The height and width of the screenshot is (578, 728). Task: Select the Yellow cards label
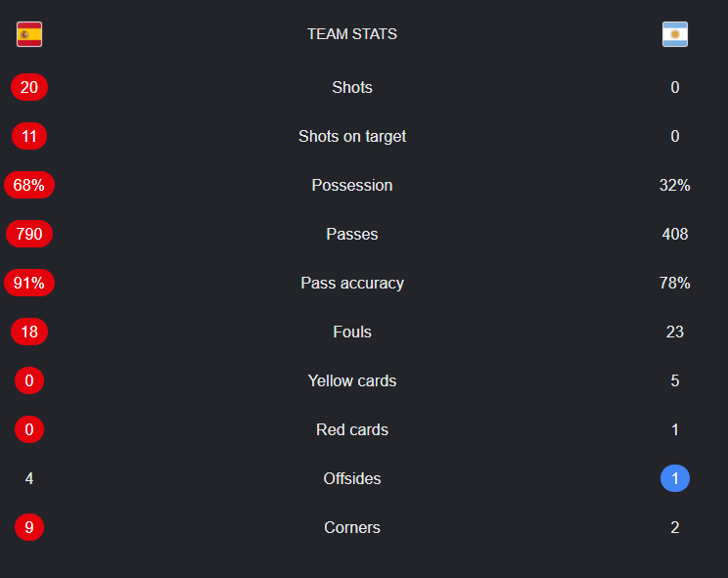352,380
